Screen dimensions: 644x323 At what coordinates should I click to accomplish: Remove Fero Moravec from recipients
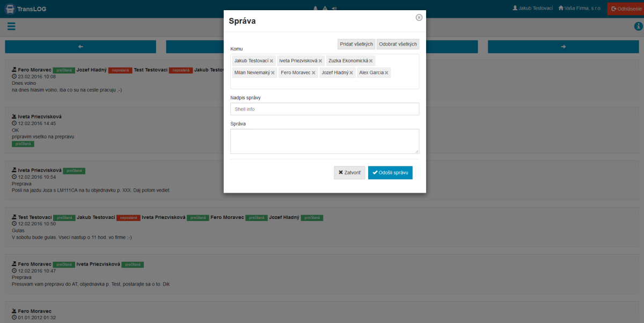coord(313,73)
